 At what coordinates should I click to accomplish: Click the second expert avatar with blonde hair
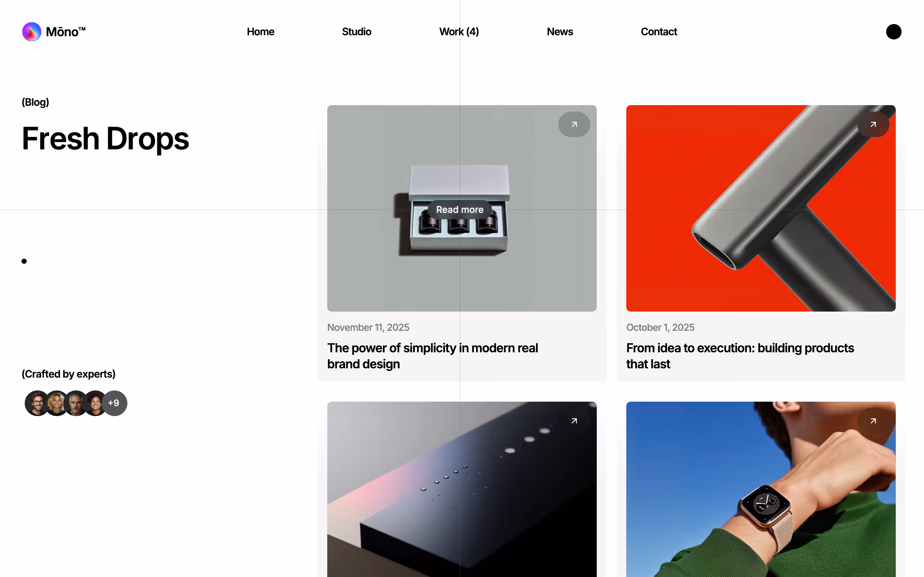56,403
